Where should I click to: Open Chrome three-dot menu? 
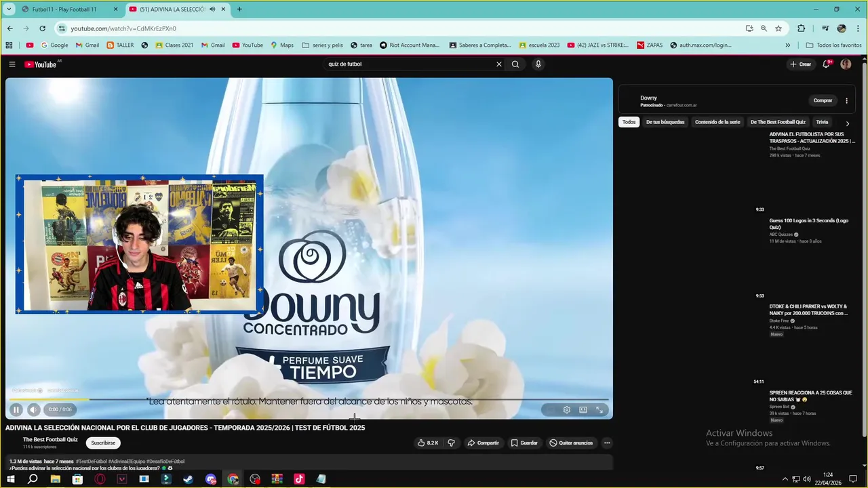pos(858,28)
